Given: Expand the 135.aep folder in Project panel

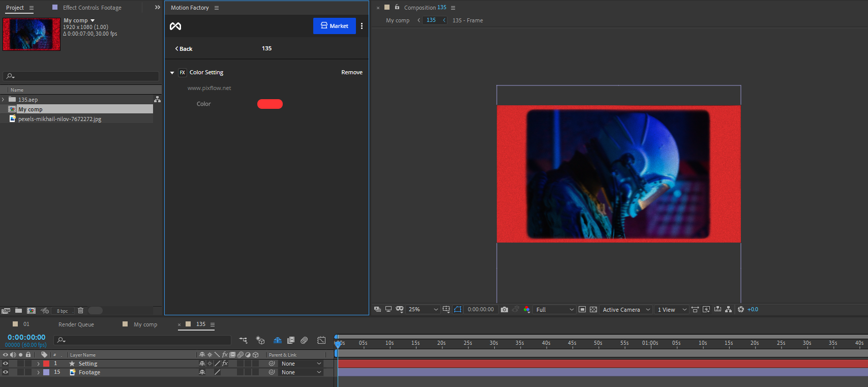Looking at the screenshot, I should [x=4, y=100].
